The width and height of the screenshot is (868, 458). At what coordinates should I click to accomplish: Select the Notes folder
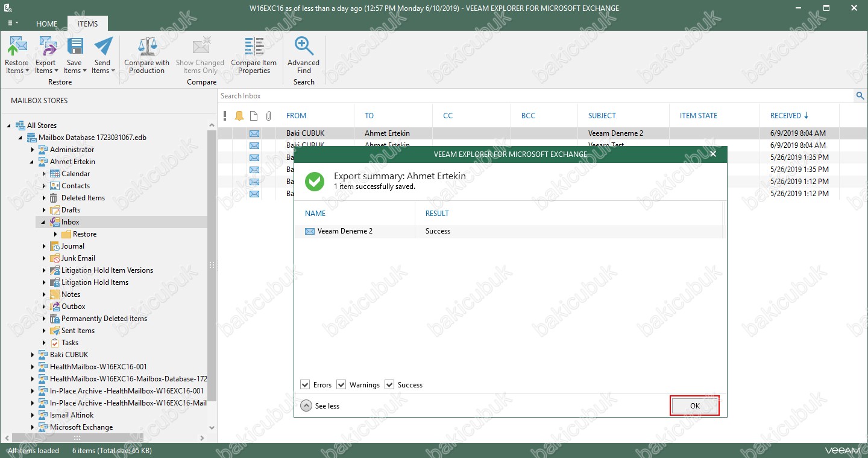(71, 294)
